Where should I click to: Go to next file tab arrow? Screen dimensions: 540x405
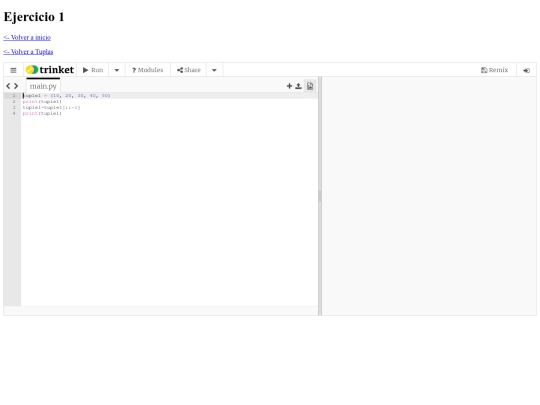(16, 86)
